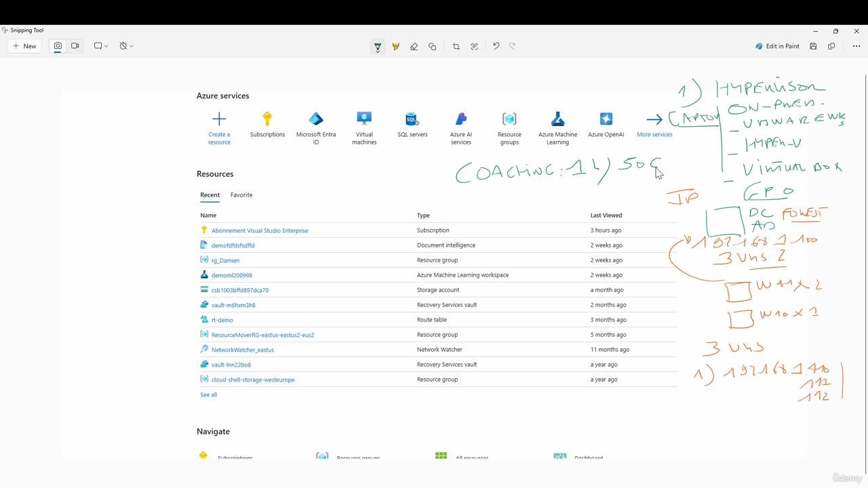Select the yellow Highlighter tool
868x488 pixels.
tap(396, 47)
